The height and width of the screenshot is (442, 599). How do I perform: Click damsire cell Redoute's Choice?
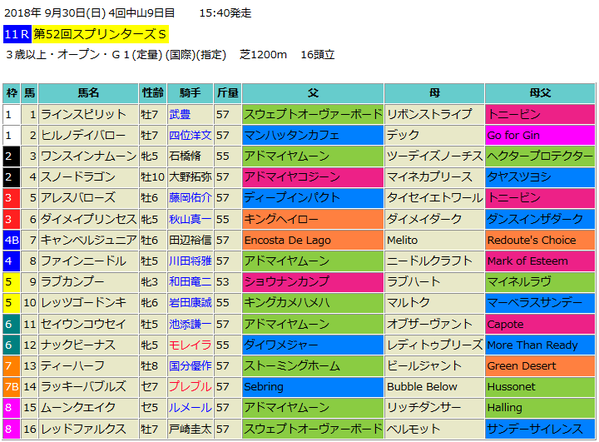tap(540, 240)
